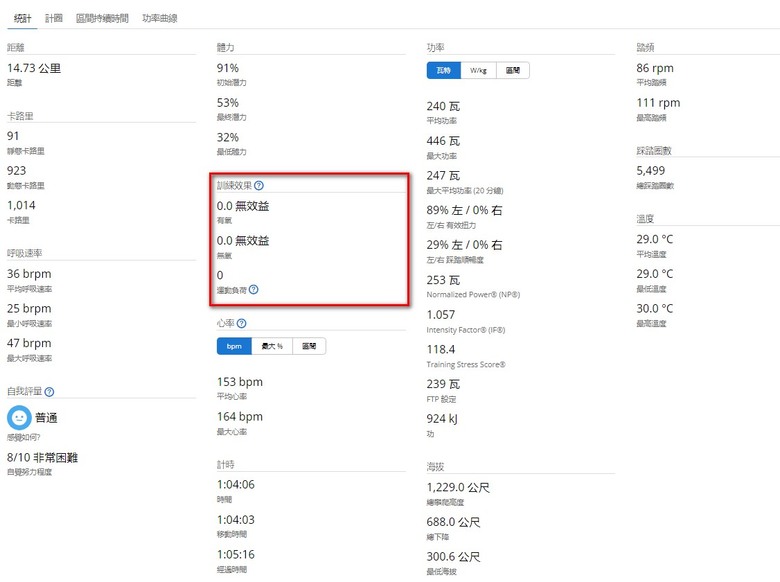Open help icon next to 運動負荷
This screenshot has height=582, width=780.
[253, 290]
